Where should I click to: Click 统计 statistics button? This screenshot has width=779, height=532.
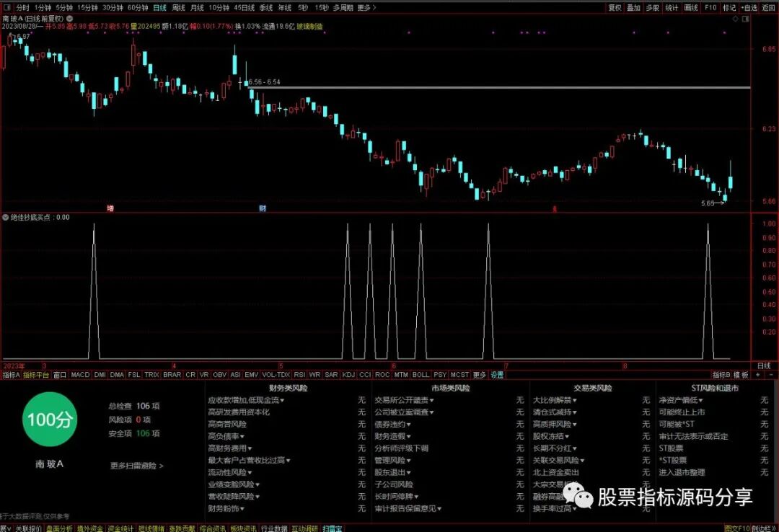tap(672, 8)
